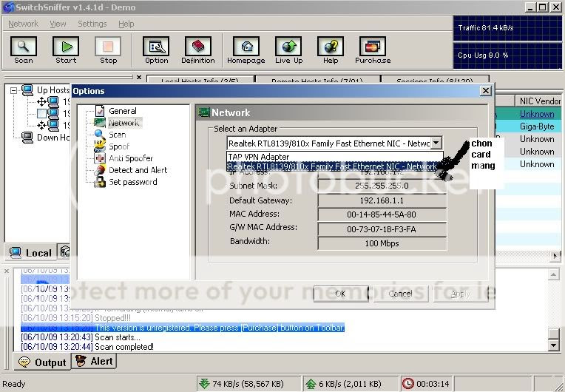This screenshot has width=565, height=392.
Task: Click the 'Scan completed!' log line
Action: tap(87, 347)
